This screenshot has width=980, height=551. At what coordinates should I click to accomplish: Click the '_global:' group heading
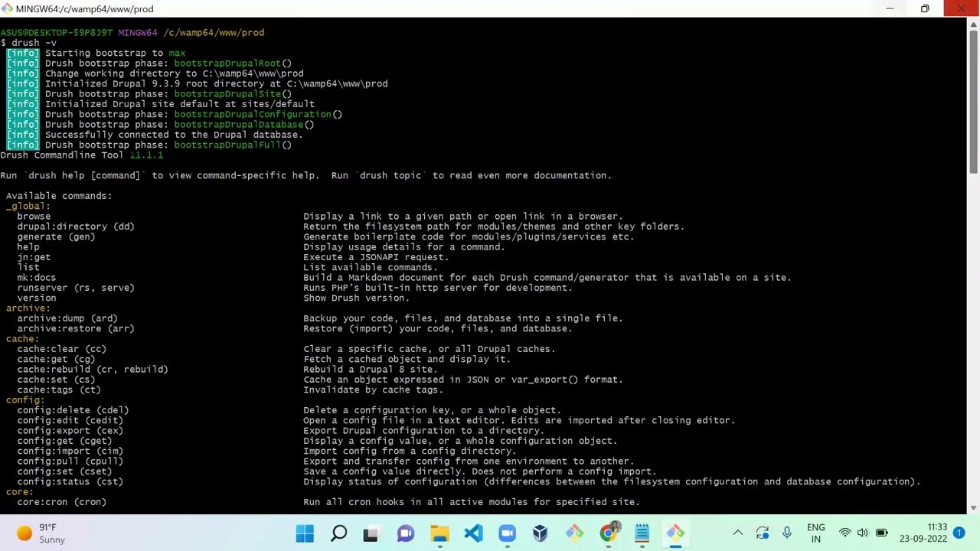tap(28, 206)
